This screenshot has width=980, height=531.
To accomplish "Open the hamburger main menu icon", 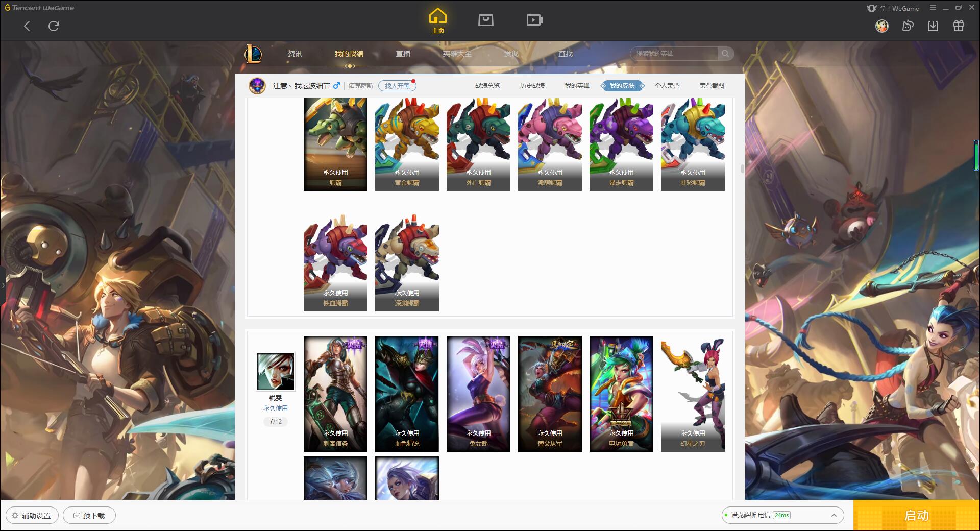I will (x=933, y=8).
